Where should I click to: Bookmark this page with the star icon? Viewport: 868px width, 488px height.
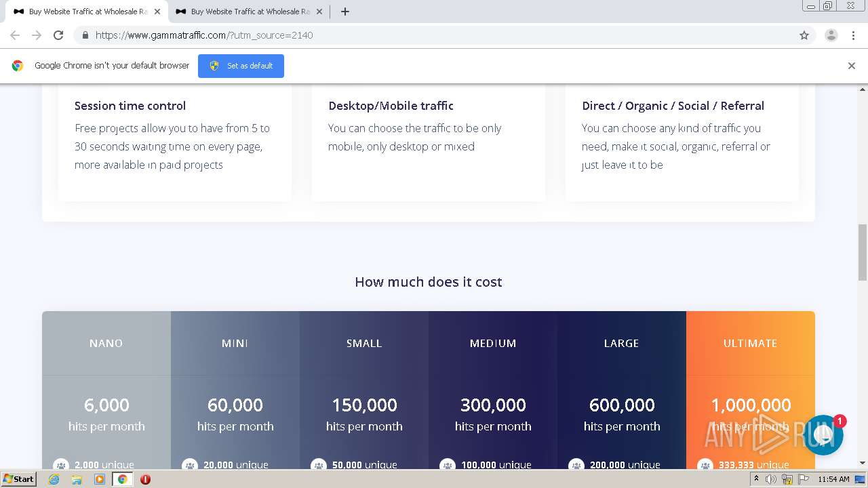[804, 35]
